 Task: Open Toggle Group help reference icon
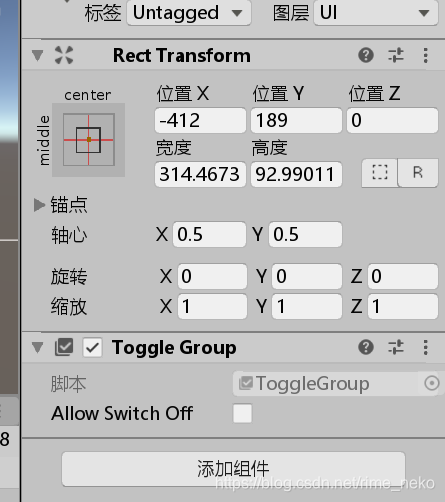pos(366,347)
